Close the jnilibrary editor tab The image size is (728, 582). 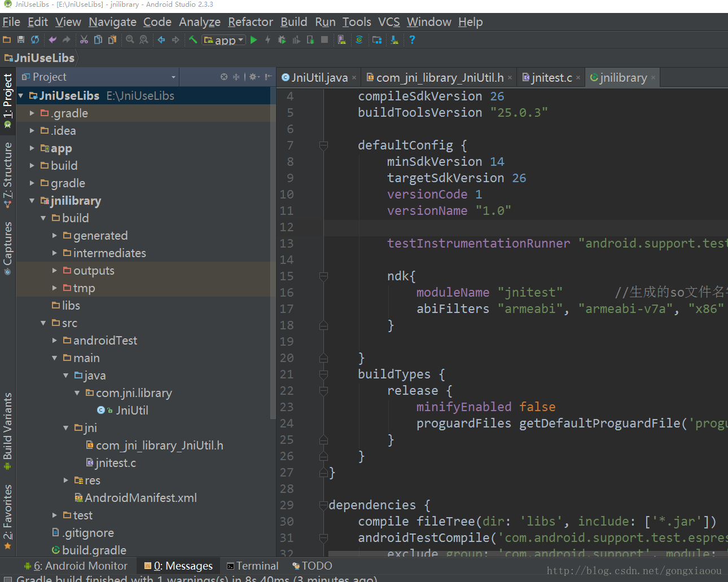coord(653,78)
